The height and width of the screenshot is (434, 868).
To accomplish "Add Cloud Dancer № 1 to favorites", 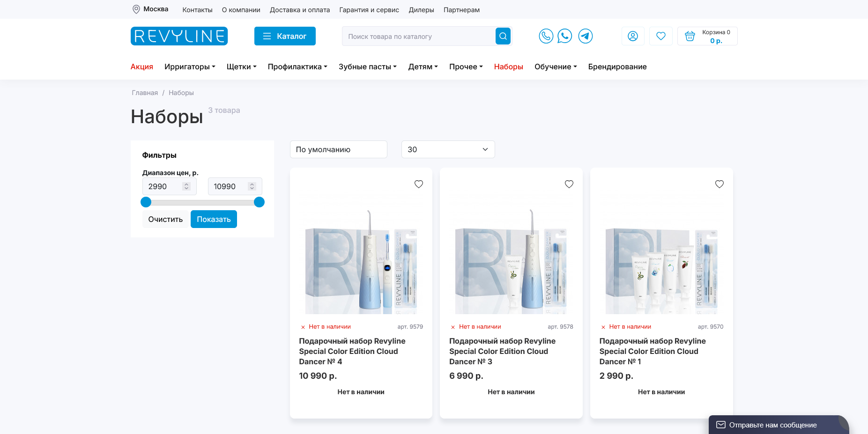I will coord(720,184).
